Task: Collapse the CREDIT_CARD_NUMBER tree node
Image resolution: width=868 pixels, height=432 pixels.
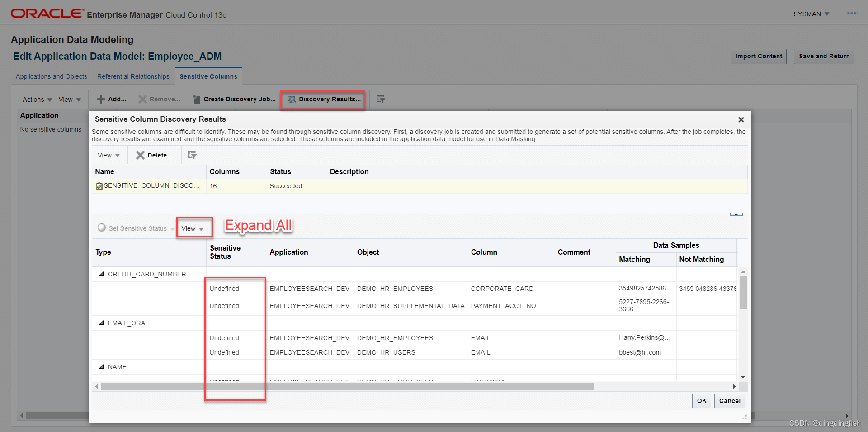Action: point(102,274)
